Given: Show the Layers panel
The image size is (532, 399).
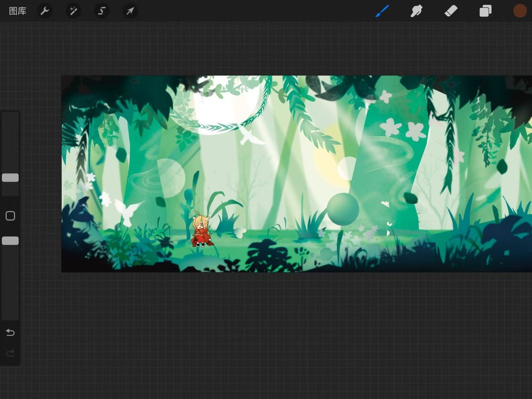Looking at the screenshot, I should 486,11.
